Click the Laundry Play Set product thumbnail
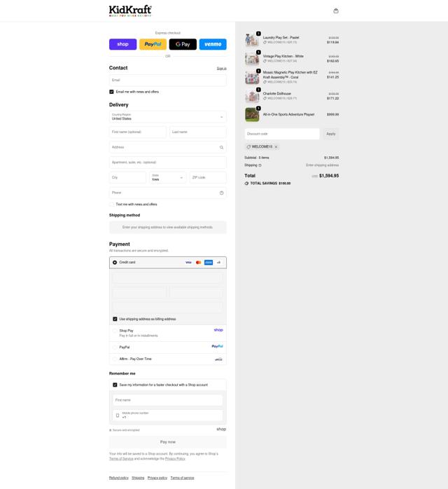448x489 pixels. [x=252, y=40]
